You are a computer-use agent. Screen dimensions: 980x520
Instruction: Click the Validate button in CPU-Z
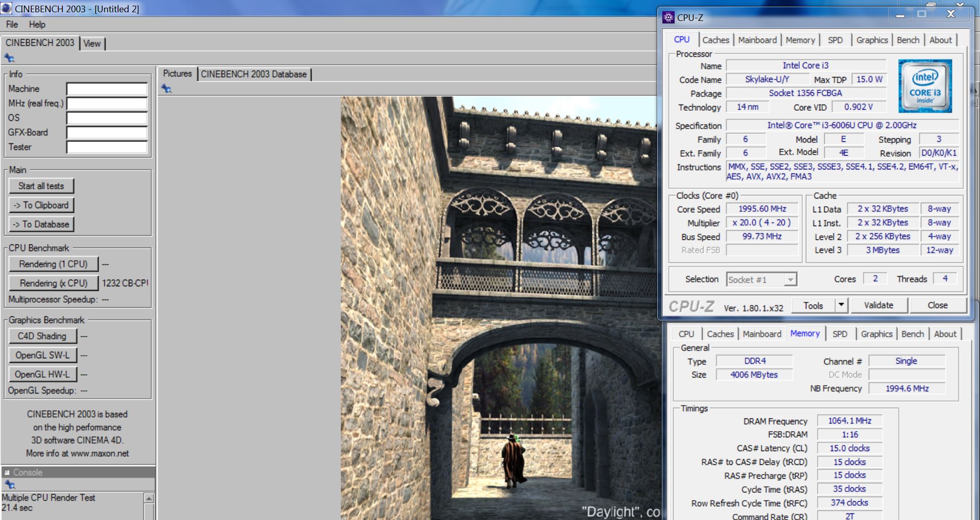(x=878, y=305)
